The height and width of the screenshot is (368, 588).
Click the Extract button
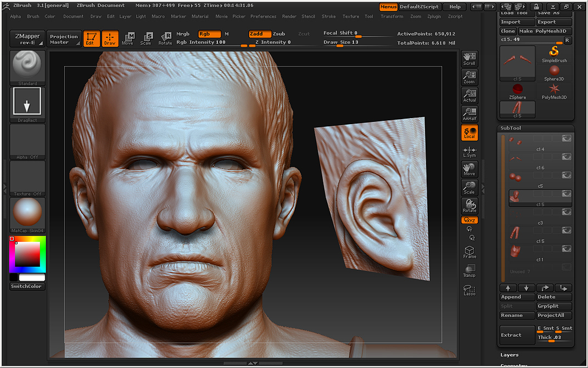[x=518, y=335]
